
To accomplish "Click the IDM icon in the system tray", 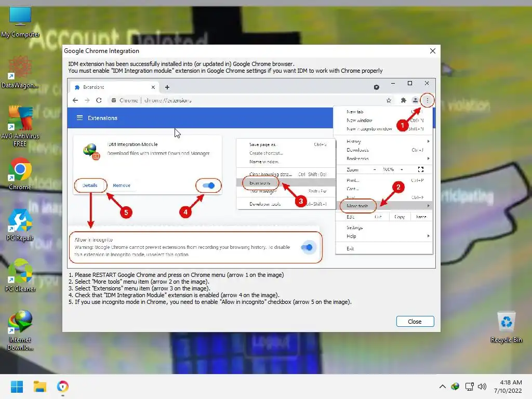I will coord(455,387).
